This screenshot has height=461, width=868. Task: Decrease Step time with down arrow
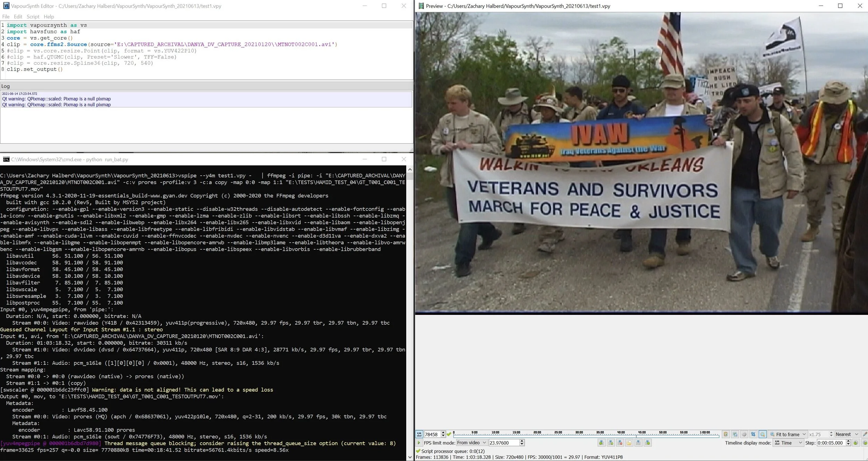[x=849, y=444]
